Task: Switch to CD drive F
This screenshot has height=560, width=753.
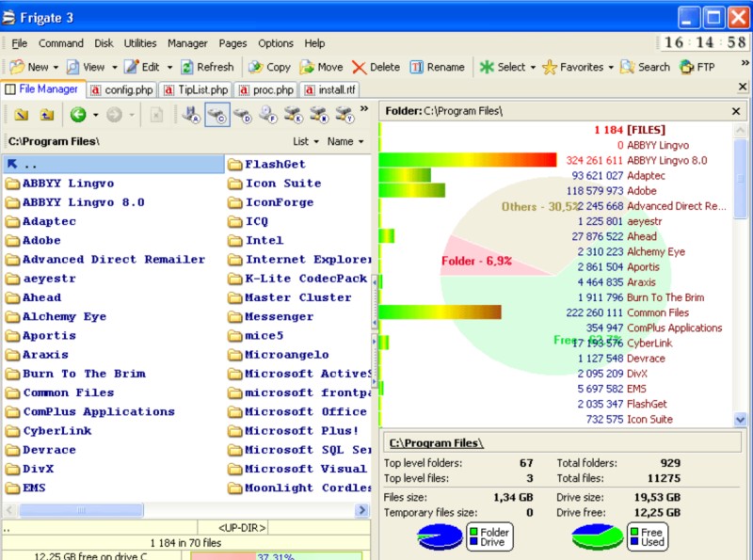Action: click(x=268, y=115)
